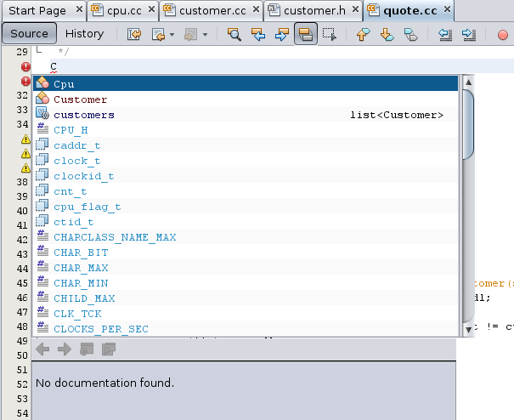Click the red Start Macro Recording icon
The height and width of the screenshot is (420, 514).
point(502,35)
